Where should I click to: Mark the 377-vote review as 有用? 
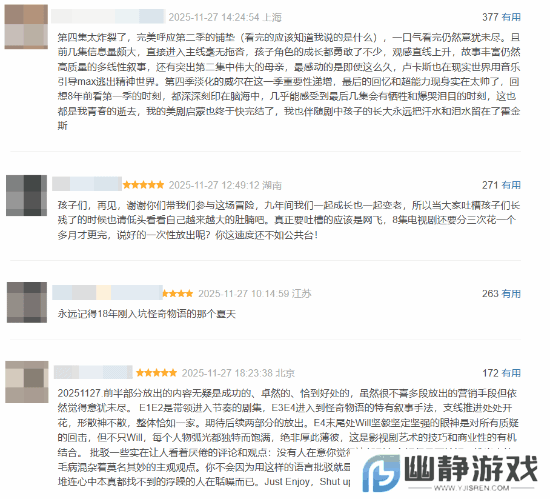tap(511, 17)
